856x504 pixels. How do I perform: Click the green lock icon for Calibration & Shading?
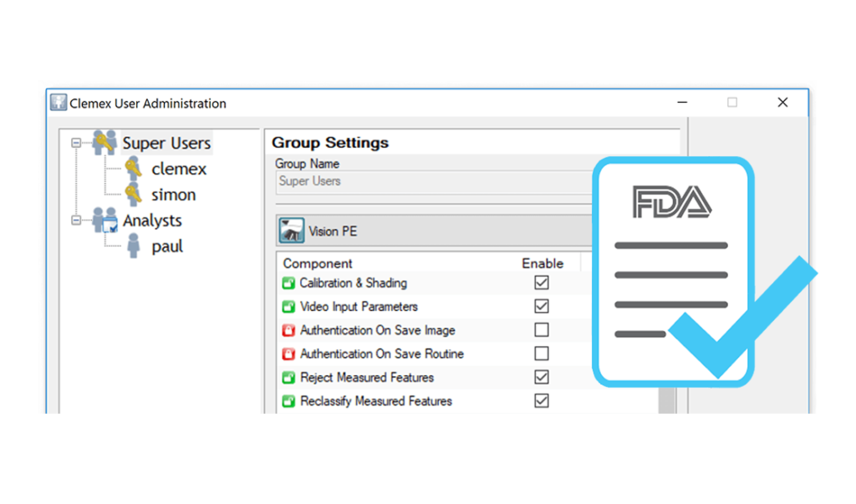click(x=288, y=283)
